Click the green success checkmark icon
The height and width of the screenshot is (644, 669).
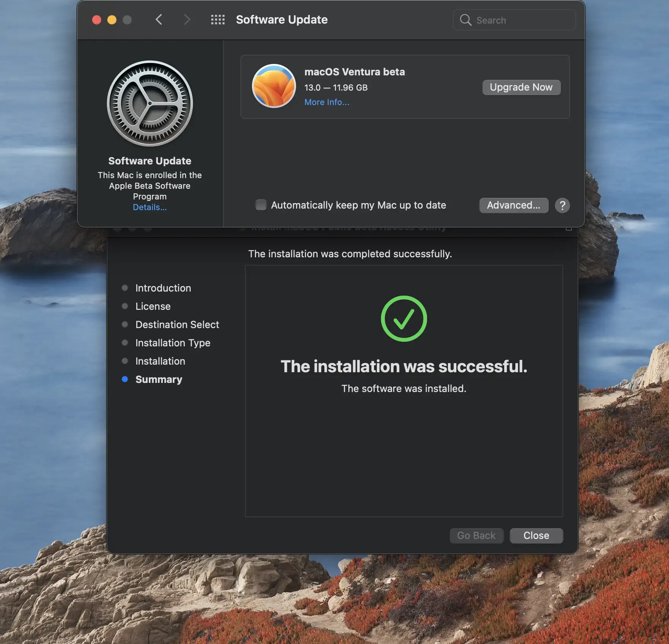tap(404, 319)
